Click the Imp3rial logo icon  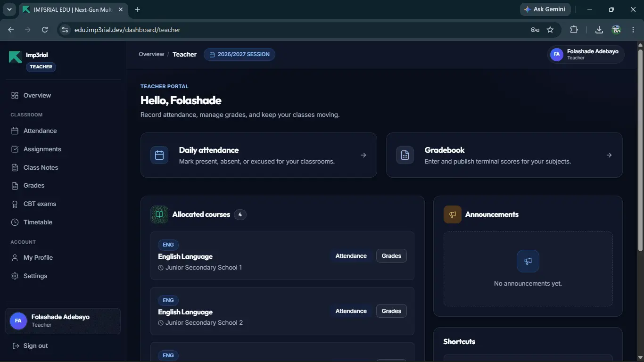[x=15, y=57]
